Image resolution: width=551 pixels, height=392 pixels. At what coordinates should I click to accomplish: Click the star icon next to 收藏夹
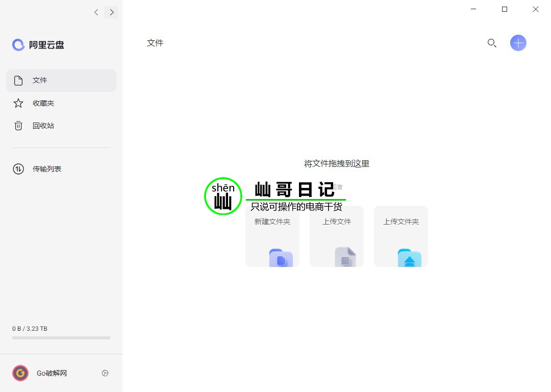click(18, 103)
